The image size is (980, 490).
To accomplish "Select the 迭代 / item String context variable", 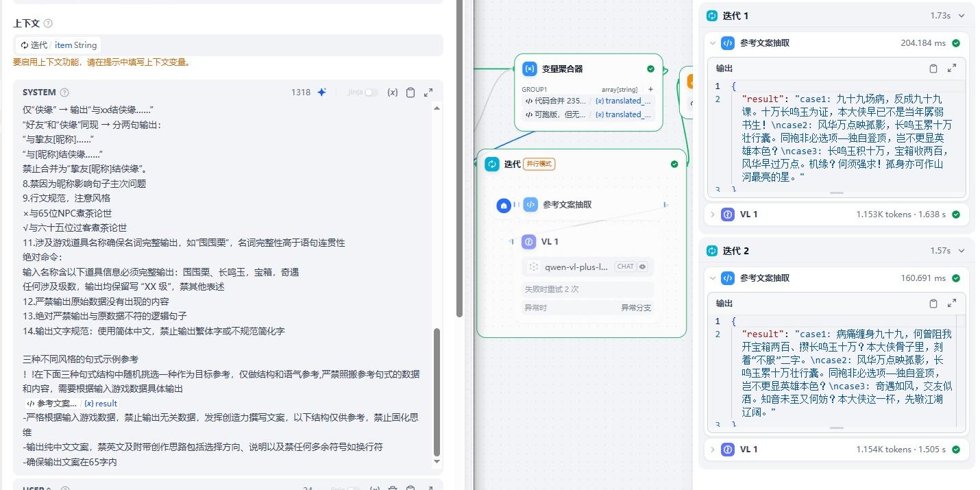I will [58, 45].
